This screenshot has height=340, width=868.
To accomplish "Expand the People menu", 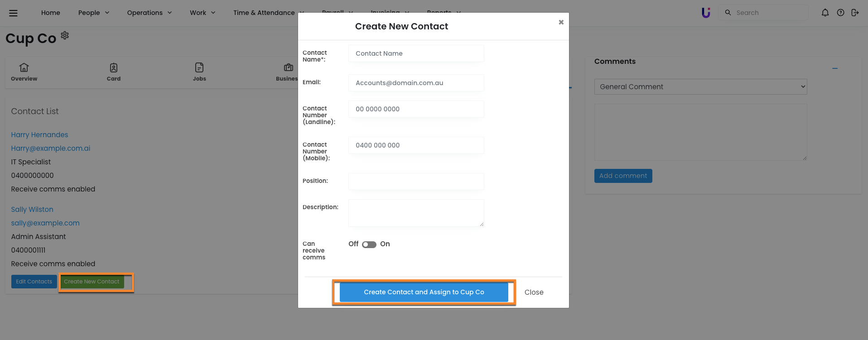I will (94, 13).
